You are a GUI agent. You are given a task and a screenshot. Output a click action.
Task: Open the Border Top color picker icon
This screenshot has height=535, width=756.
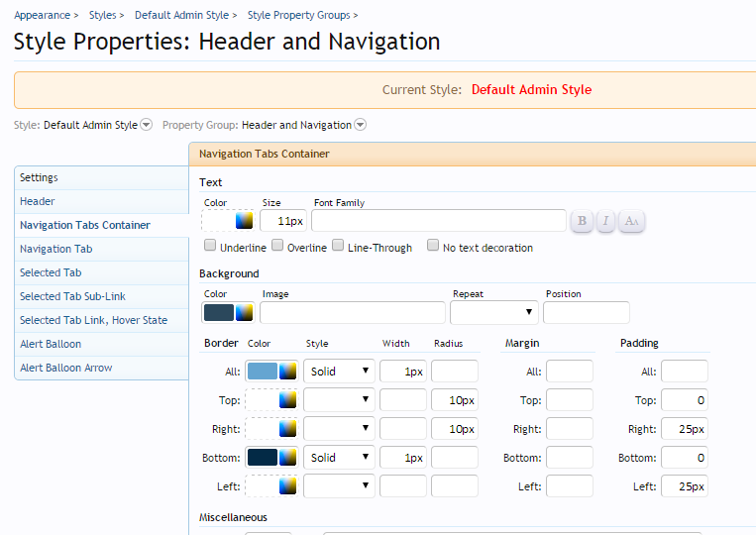click(288, 400)
